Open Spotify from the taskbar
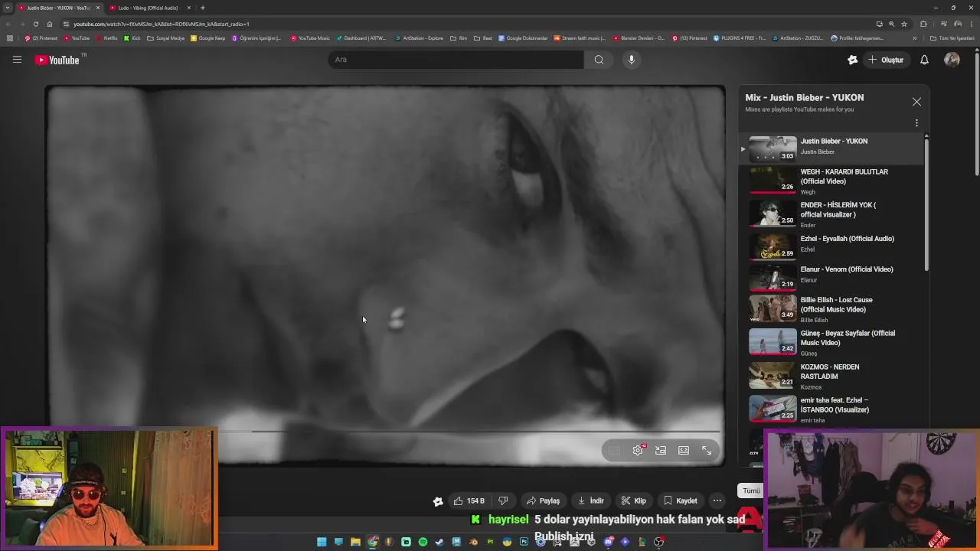 (423, 542)
